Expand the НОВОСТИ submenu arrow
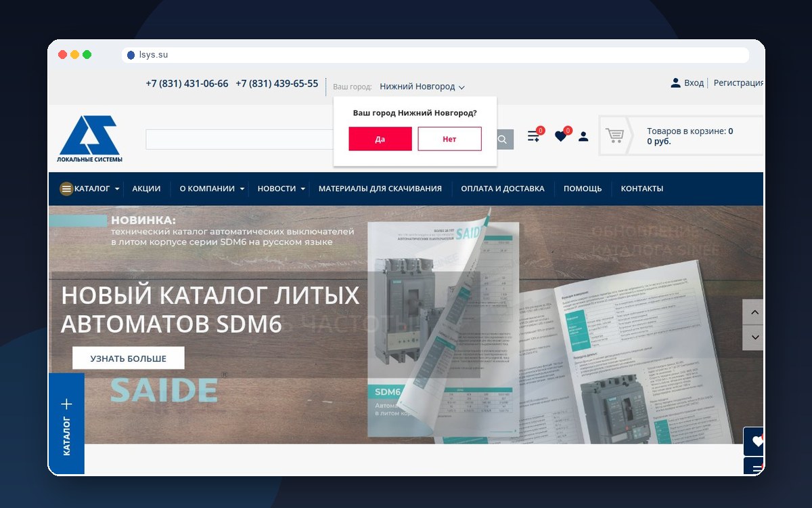The height and width of the screenshot is (508, 812). click(x=303, y=189)
